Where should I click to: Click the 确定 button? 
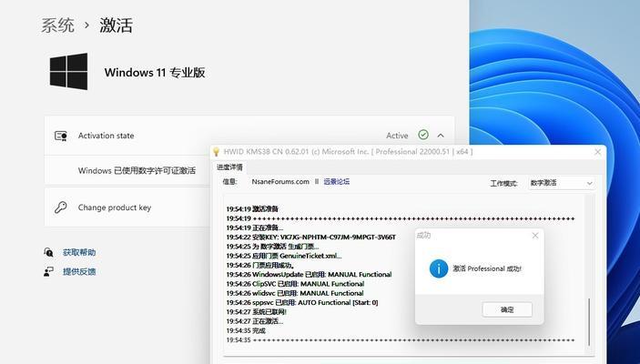coord(507,309)
